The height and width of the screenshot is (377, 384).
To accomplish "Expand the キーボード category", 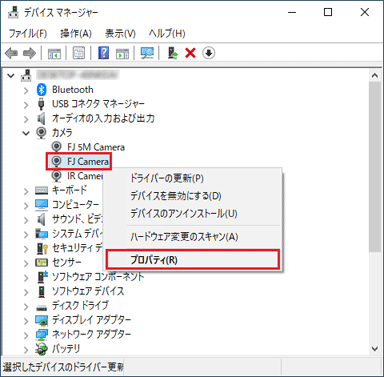I will click(26, 191).
